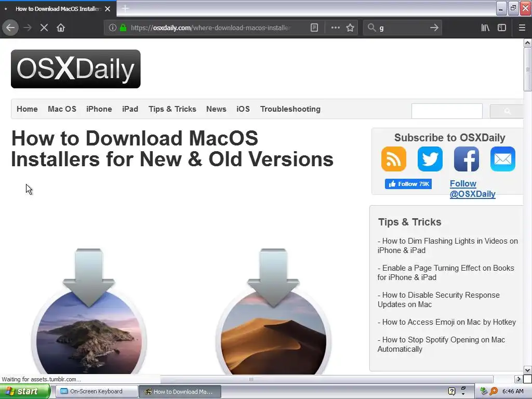
Task: Open Troubleshooting navigation item
Action: click(290, 109)
